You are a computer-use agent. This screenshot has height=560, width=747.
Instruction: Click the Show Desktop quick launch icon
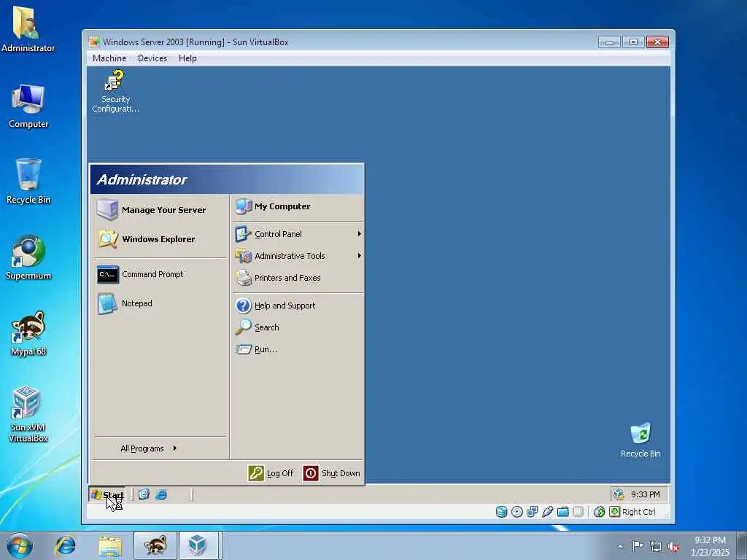(144, 494)
